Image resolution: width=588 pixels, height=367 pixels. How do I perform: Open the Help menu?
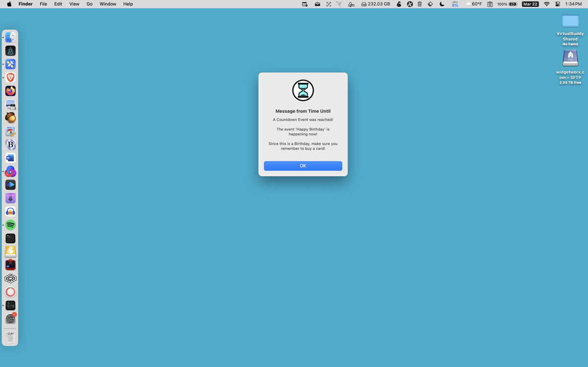[x=128, y=4]
